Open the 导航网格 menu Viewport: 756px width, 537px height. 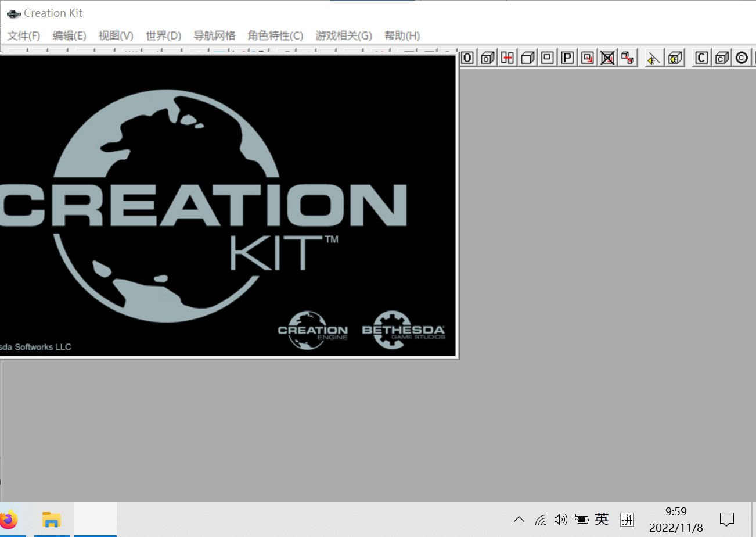pos(215,35)
